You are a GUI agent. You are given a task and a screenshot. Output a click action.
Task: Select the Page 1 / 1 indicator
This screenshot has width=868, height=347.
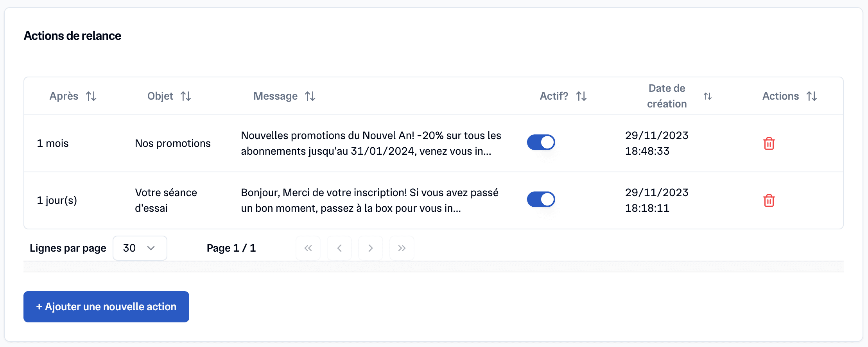231,248
